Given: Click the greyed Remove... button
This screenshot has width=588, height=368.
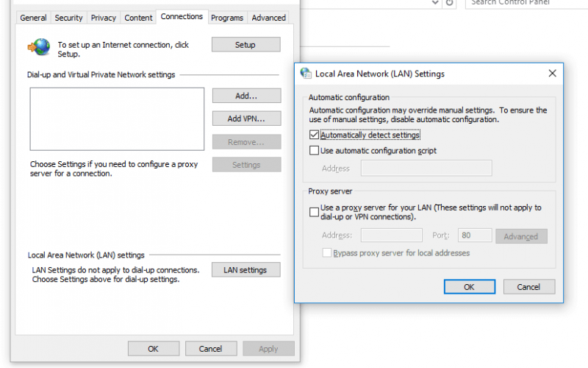Looking at the screenshot, I should pos(246,142).
